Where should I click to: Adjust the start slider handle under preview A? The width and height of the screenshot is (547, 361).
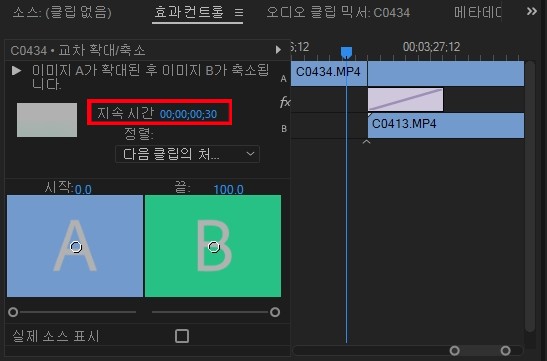(x=13, y=312)
